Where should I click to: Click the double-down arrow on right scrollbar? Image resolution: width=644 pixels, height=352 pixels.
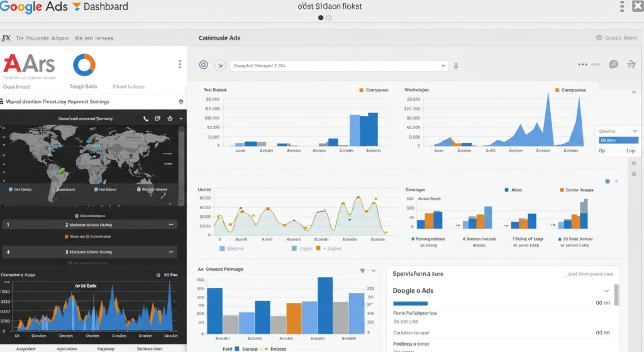pyautogui.click(x=634, y=174)
